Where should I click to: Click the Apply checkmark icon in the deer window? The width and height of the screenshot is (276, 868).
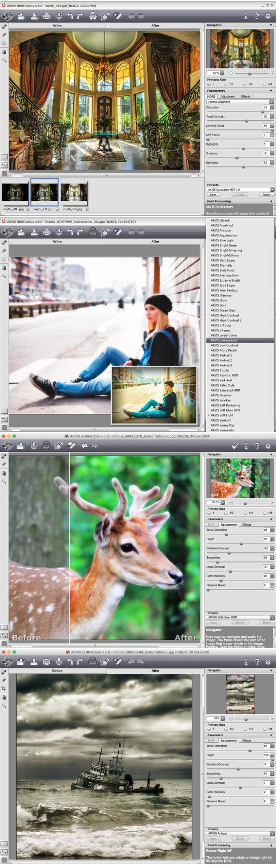[235, 446]
